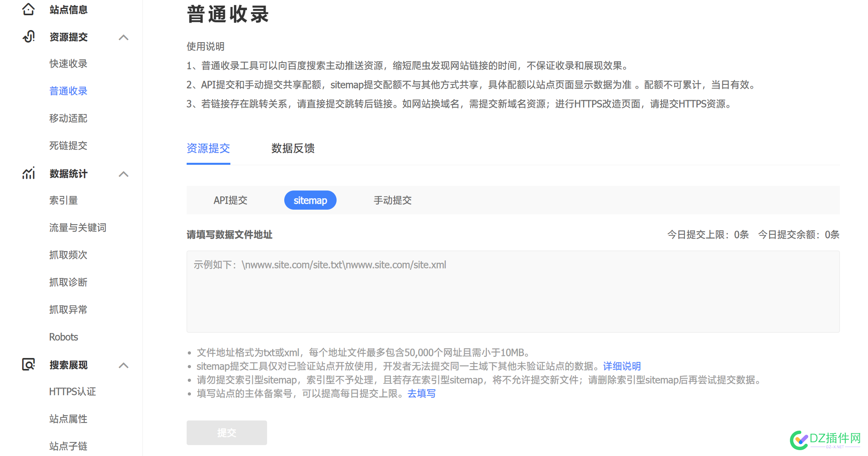Open 抓取诊断 page
Screen dimensions: 868x456
click(x=68, y=282)
